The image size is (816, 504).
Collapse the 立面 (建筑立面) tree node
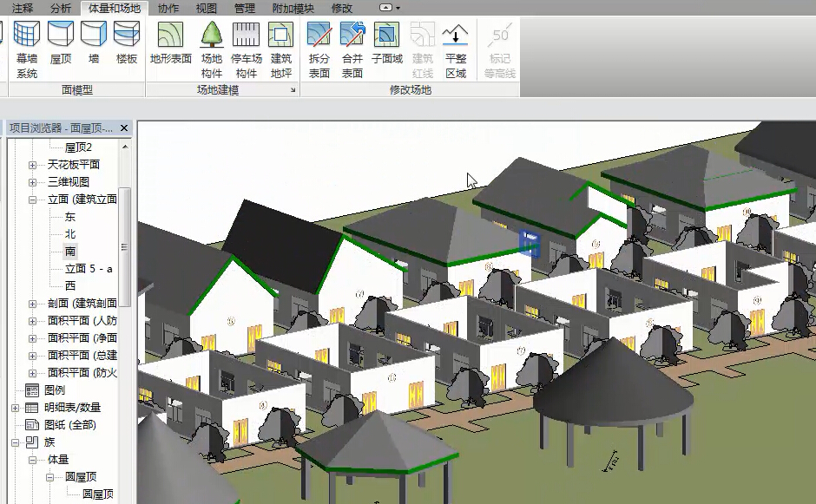pos(32,200)
